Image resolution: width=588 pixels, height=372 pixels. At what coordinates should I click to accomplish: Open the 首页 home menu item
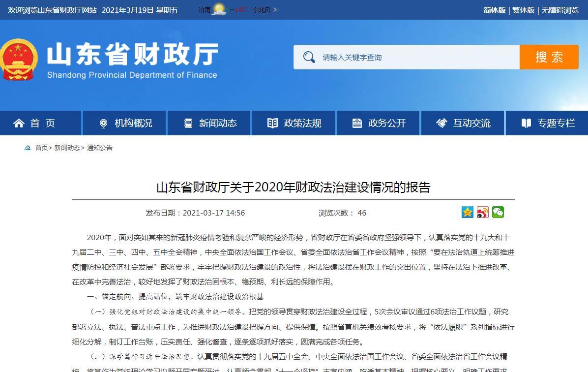[34, 123]
